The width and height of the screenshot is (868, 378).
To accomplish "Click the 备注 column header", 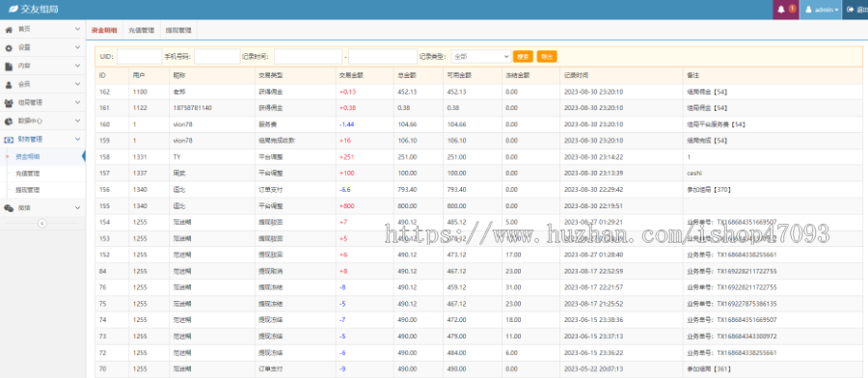I will click(692, 75).
